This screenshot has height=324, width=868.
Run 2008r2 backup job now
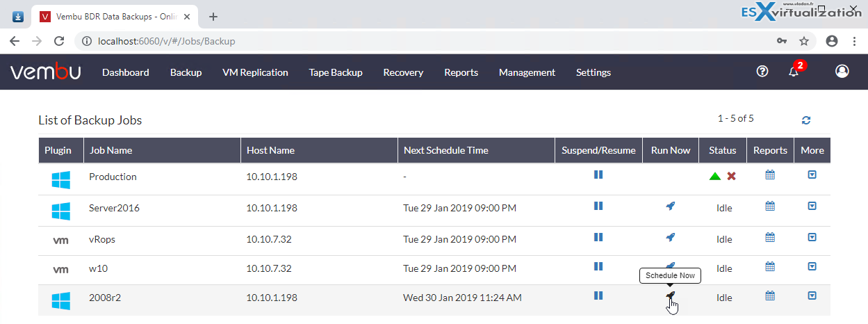(x=670, y=296)
